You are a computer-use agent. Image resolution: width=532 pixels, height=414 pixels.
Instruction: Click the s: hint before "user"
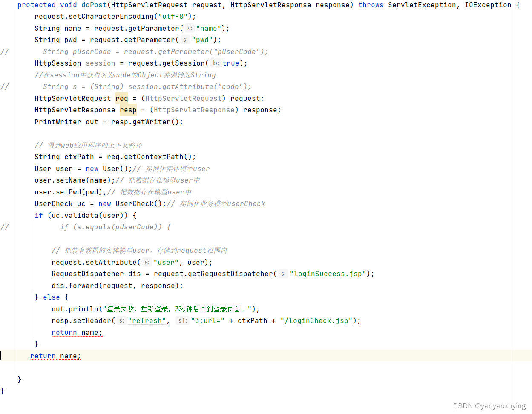(147, 262)
